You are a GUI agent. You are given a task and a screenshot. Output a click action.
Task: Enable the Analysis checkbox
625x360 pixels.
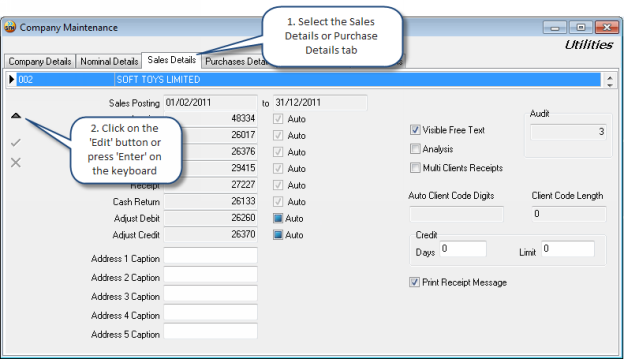[x=415, y=149]
